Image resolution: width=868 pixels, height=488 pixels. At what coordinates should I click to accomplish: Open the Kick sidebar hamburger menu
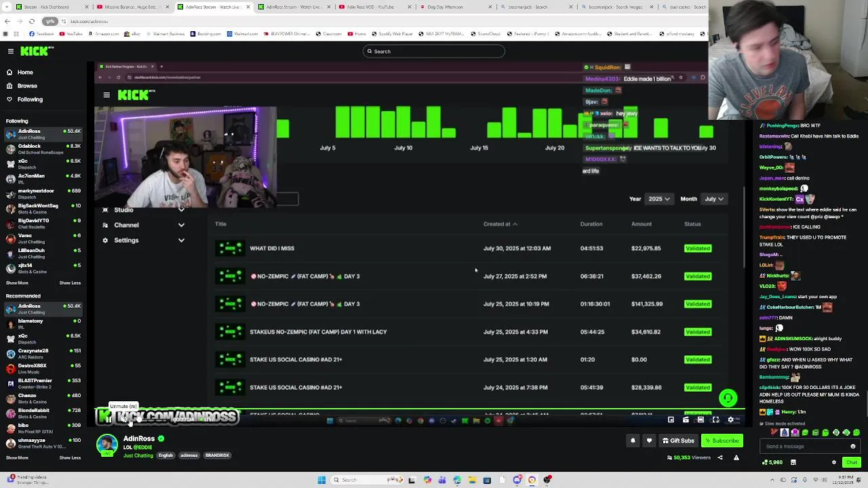(x=11, y=51)
